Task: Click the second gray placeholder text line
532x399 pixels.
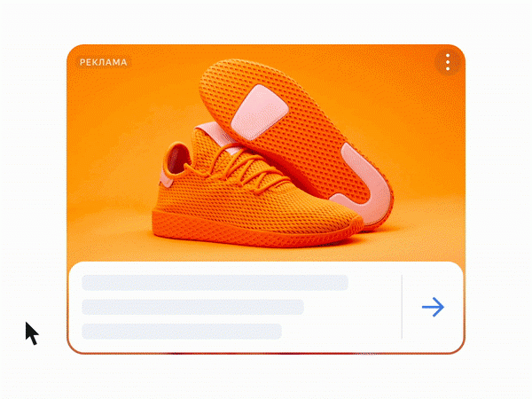Action: 192,307
